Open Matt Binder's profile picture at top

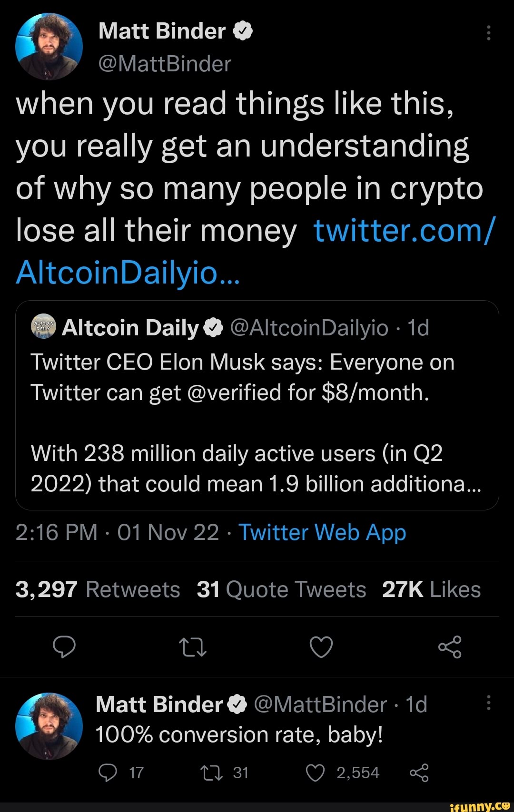tap(49, 47)
